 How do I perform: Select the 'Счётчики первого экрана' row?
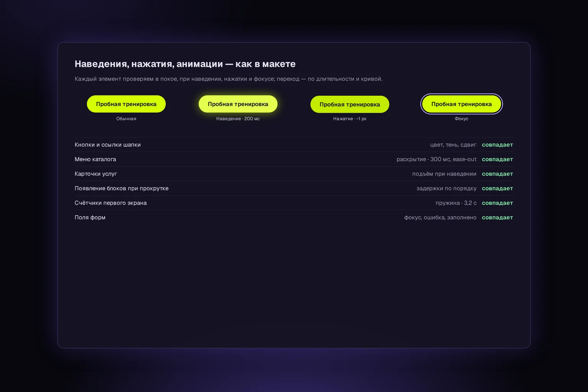[294, 203]
